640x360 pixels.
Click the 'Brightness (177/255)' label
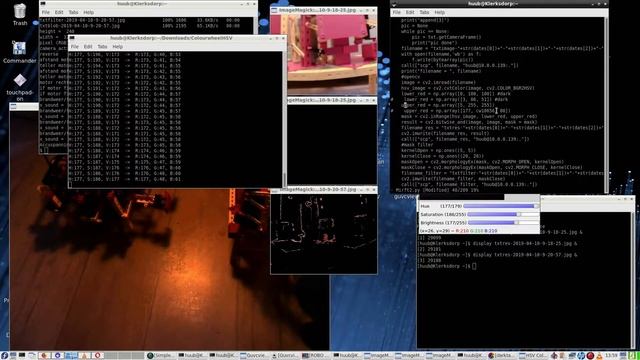pos(443,222)
